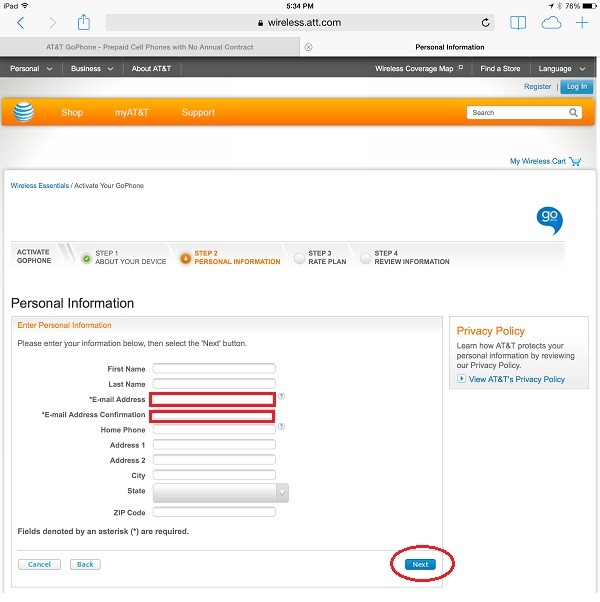
Task: Add a new tab with the plus icon
Action: point(582,23)
